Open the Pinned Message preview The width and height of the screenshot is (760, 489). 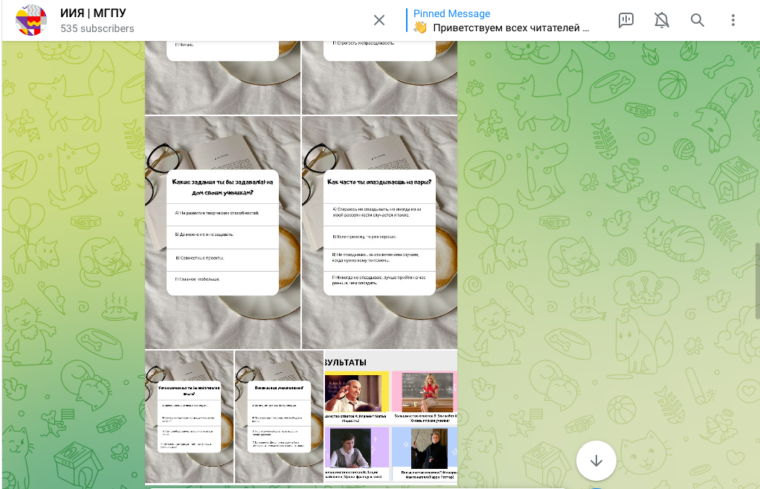(500, 20)
